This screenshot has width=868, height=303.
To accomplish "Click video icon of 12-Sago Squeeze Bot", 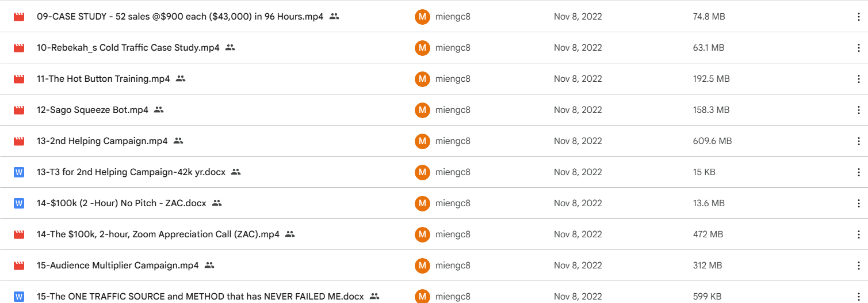I will [x=19, y=110].
